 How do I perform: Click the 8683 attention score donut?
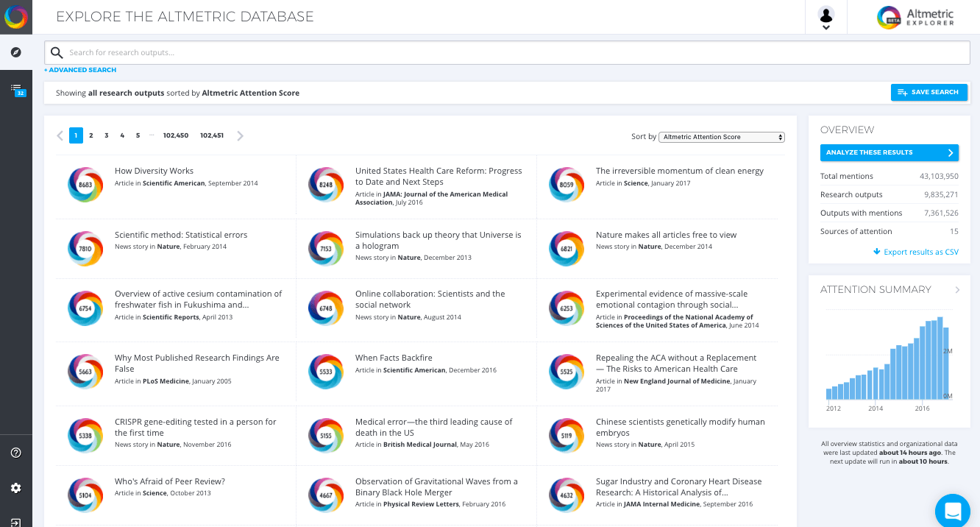point(85,185)
